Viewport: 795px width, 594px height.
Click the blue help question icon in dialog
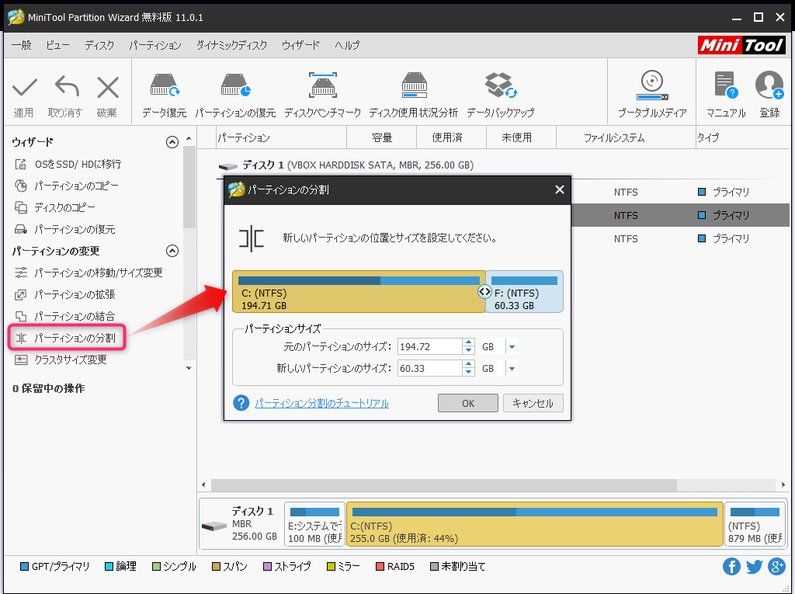(x=241, y=403)
